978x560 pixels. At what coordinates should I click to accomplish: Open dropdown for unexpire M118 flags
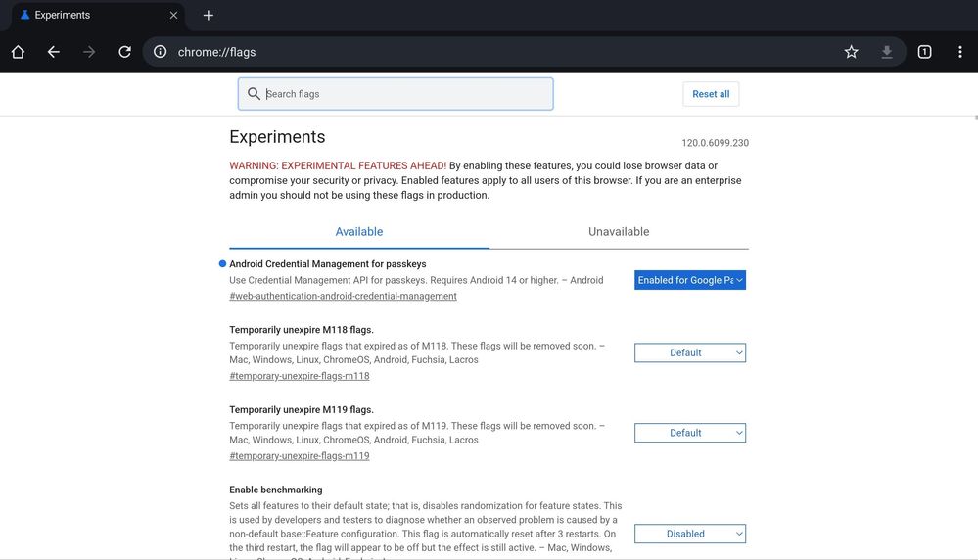click(x=690, y=353)
